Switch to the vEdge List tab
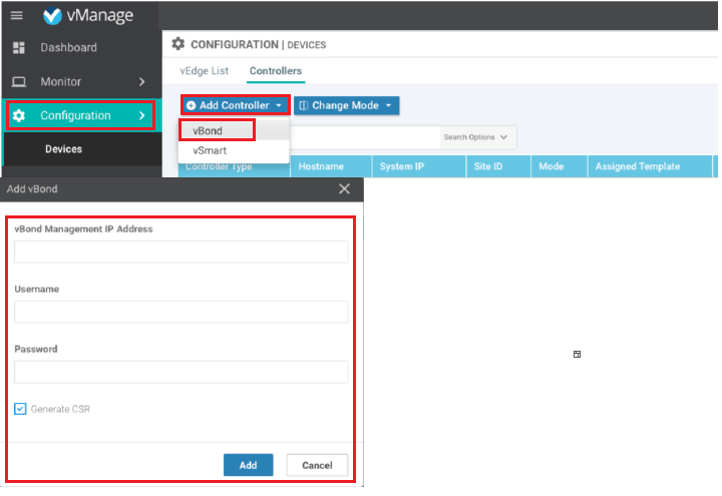This screenshot has width=722, height=496. 204,71
